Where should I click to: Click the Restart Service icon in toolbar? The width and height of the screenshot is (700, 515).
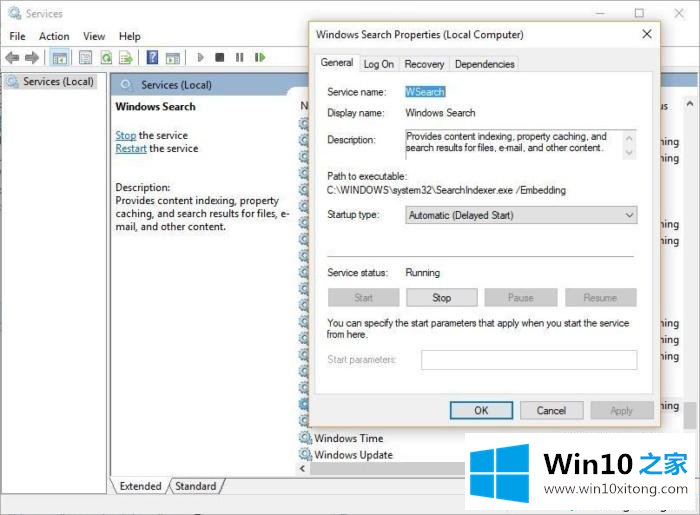coord(260,57)
